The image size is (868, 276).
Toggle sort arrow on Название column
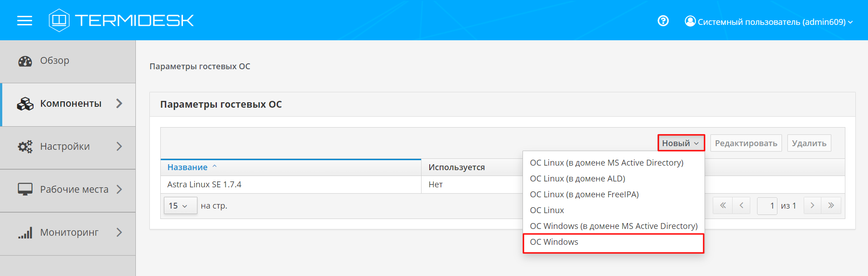coord(215,167)
